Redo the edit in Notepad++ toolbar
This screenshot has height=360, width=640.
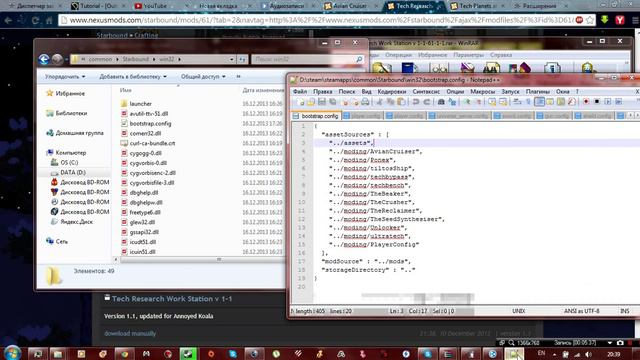click(x=426, y=102)
